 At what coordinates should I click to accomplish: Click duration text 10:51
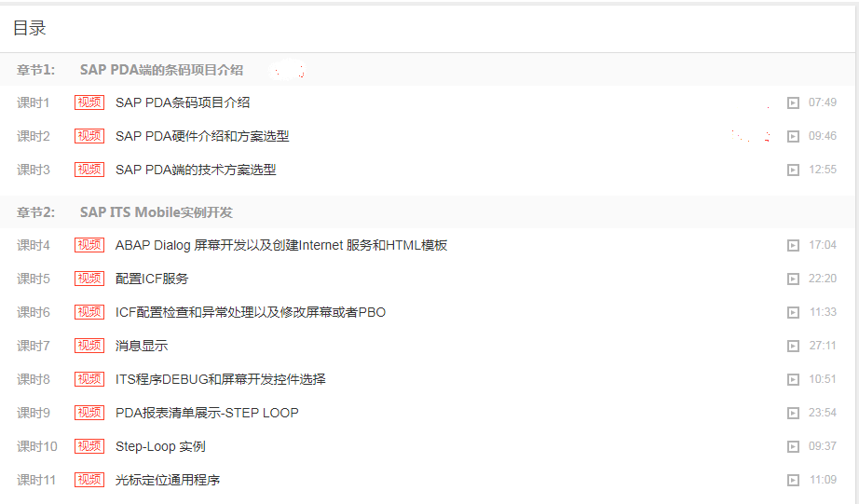tap(823, 379)
